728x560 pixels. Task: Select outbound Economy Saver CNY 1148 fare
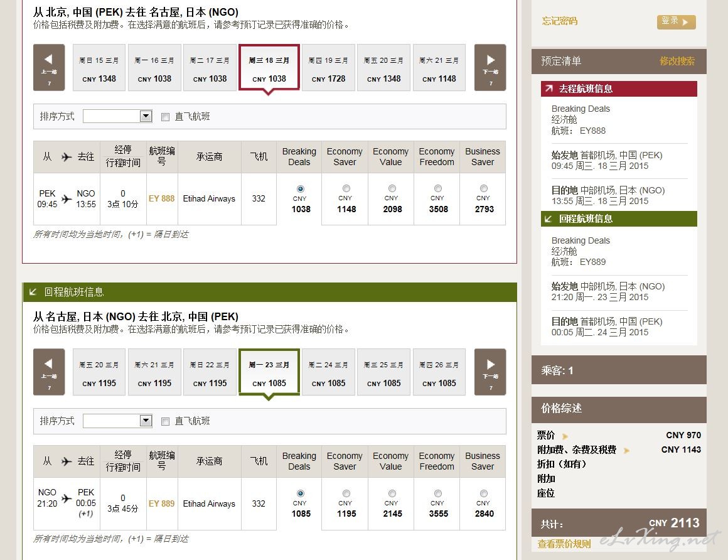346,188
